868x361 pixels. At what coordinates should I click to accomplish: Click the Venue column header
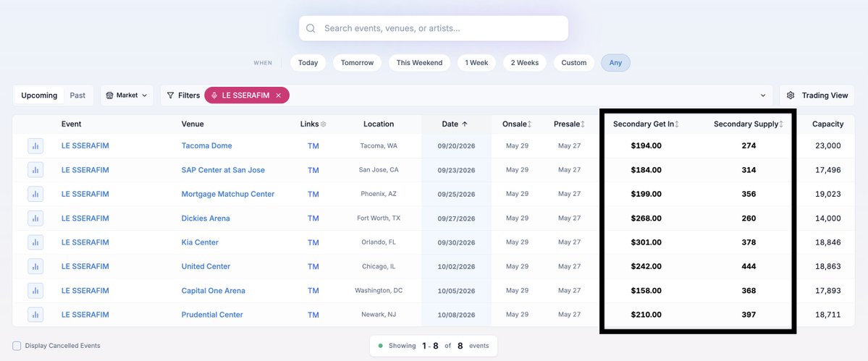point(193,124)
